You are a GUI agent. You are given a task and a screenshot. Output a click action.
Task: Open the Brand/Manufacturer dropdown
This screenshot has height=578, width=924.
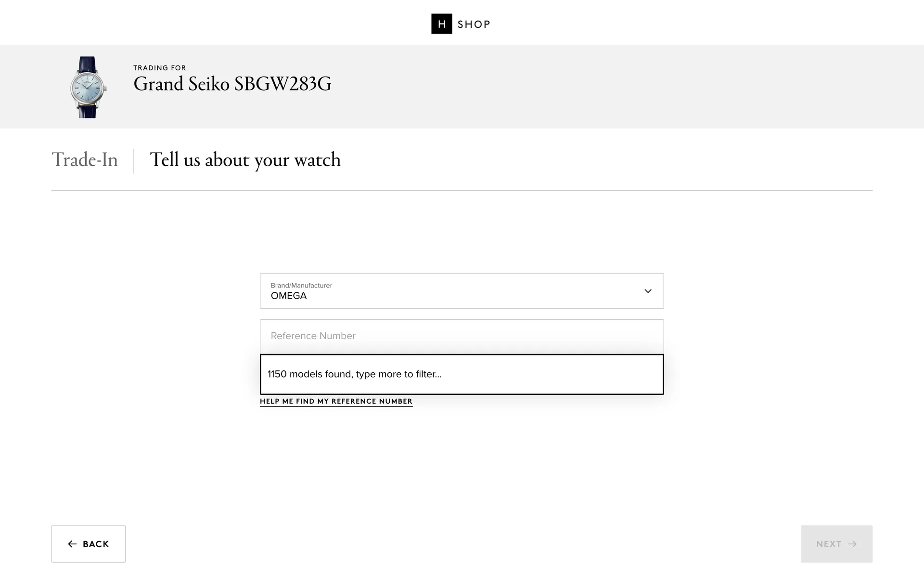pos(461,291)
